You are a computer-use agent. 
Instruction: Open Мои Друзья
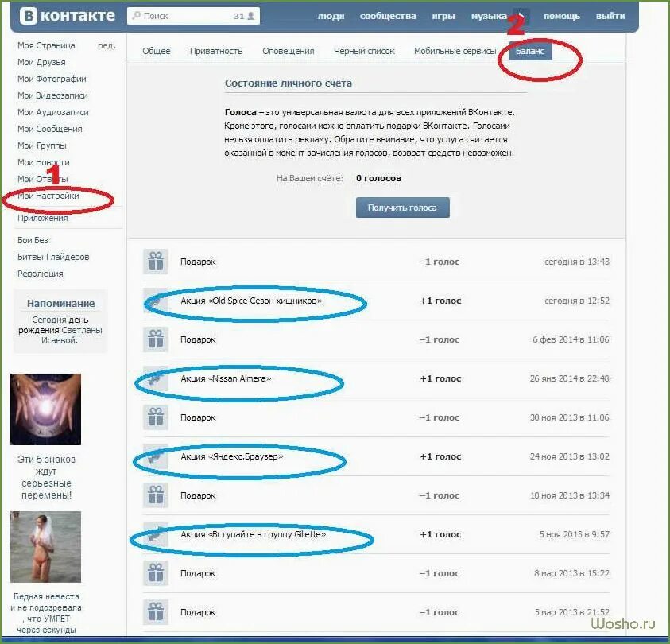click(x=41, y=62)
